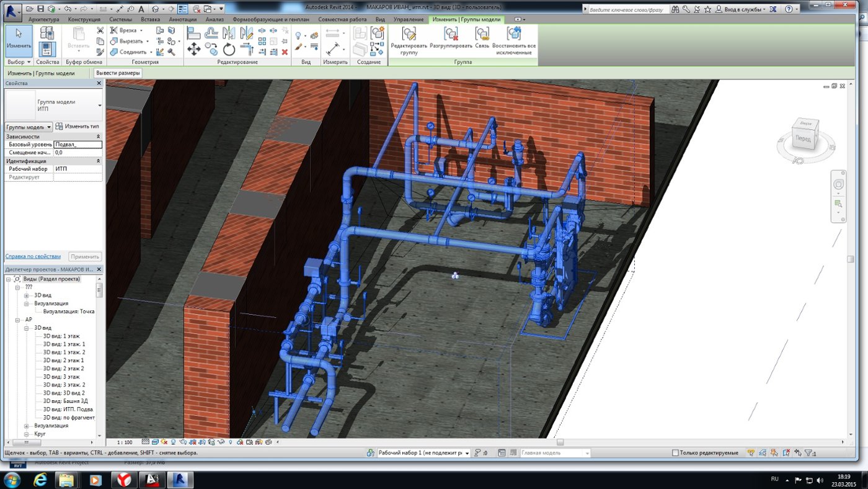Viewport: 868px width, 489px height.
Task: Click the Справка по свойствам link
Action: point(33,256)
